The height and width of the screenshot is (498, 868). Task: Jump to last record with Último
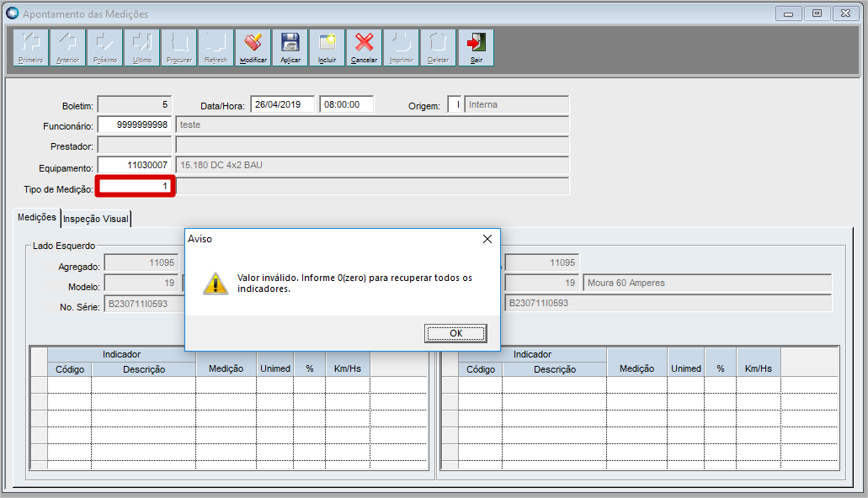tap(142, 47)
